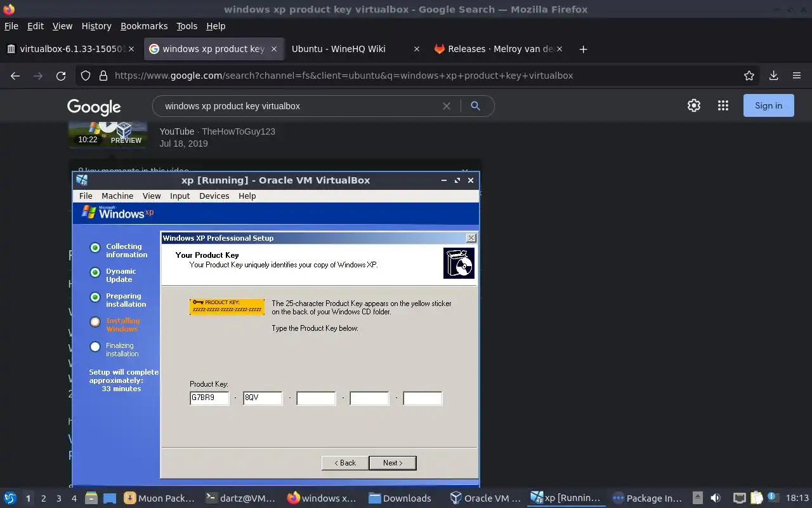The image size is (812, 508).
Task: Switch to Releases Melroy tab
Action: point(498,49)
